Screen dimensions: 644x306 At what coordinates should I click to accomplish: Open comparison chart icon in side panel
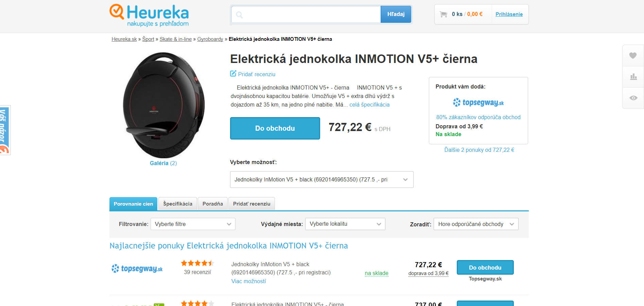click(633, 77)
